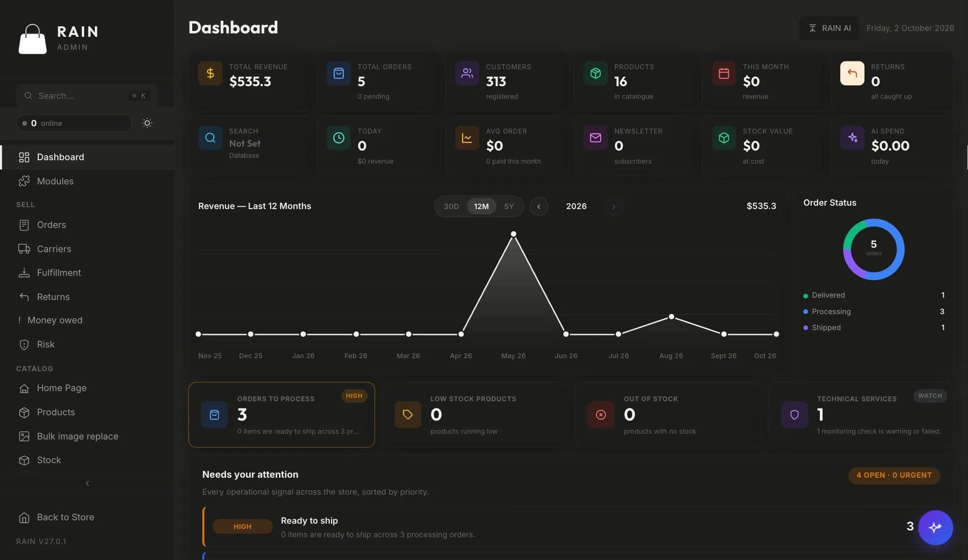Image resolution: width=968 pixels, height=560 pixels.
Task: Click the RAIN AI button
Action: [829, 28]
